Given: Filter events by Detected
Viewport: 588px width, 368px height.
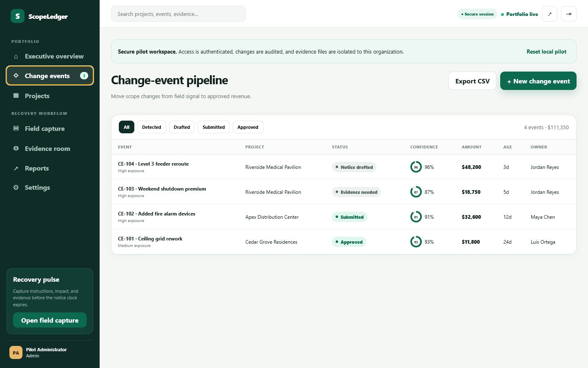Looking at the screenshot, I should [151, 127].
